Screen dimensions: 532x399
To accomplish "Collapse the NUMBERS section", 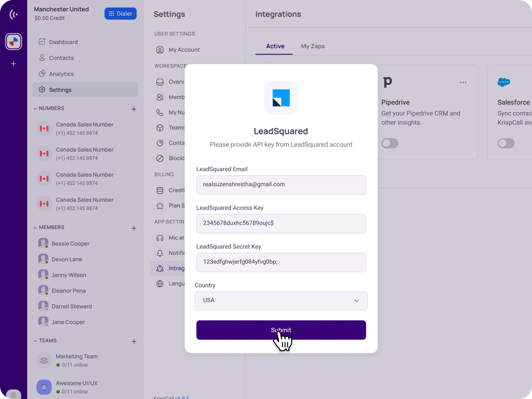I will click(35, 108).
